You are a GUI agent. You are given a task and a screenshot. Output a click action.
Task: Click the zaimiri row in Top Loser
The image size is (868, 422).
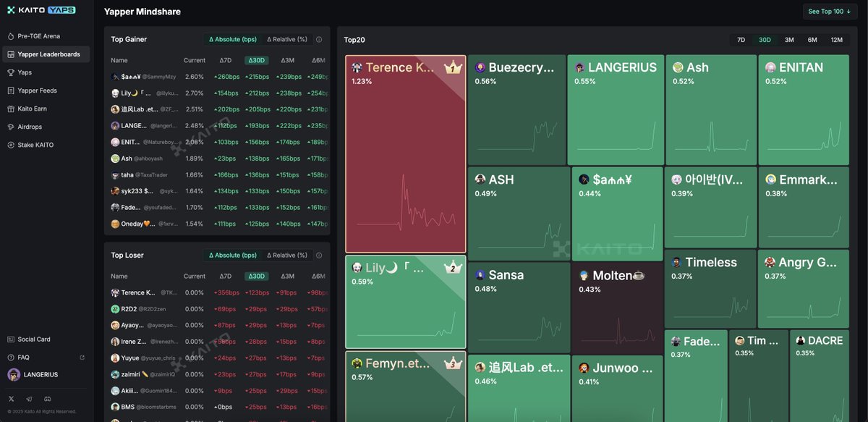[x=218, y=375]
